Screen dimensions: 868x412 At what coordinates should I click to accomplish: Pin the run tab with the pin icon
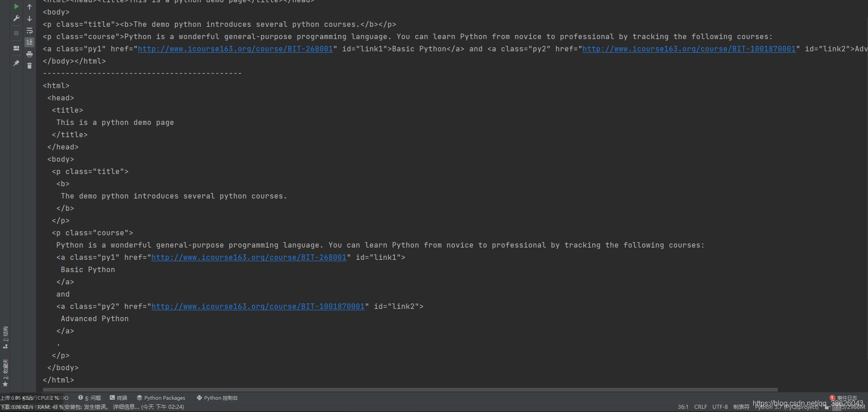pyautogui.click(x=16, y=63)
